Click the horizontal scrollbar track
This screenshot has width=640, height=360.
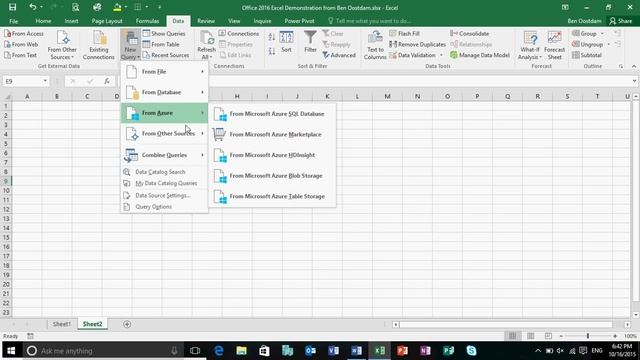[x=506, y=324]
